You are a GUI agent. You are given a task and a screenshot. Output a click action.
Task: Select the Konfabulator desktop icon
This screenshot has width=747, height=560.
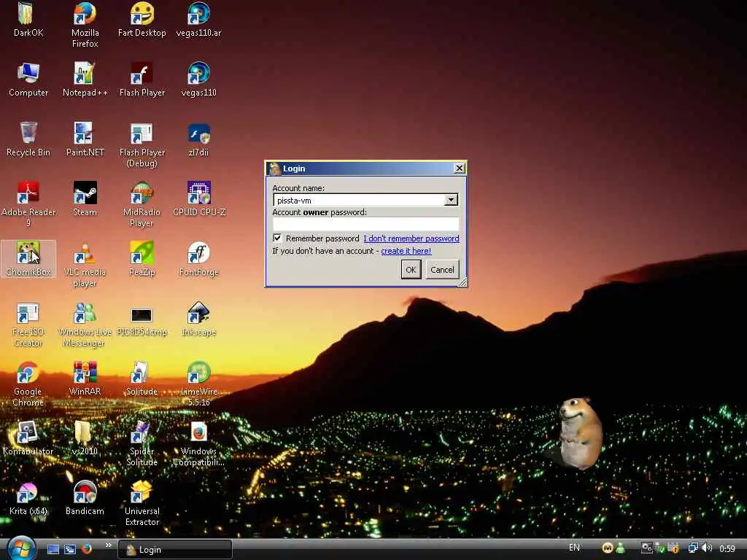click(x=28, y=432)
